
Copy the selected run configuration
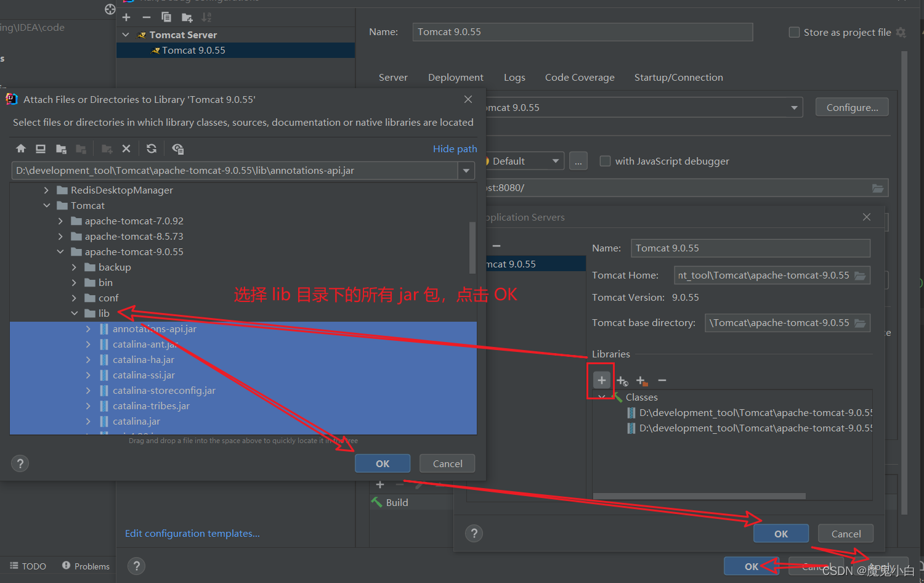click(x=166, y=17)
